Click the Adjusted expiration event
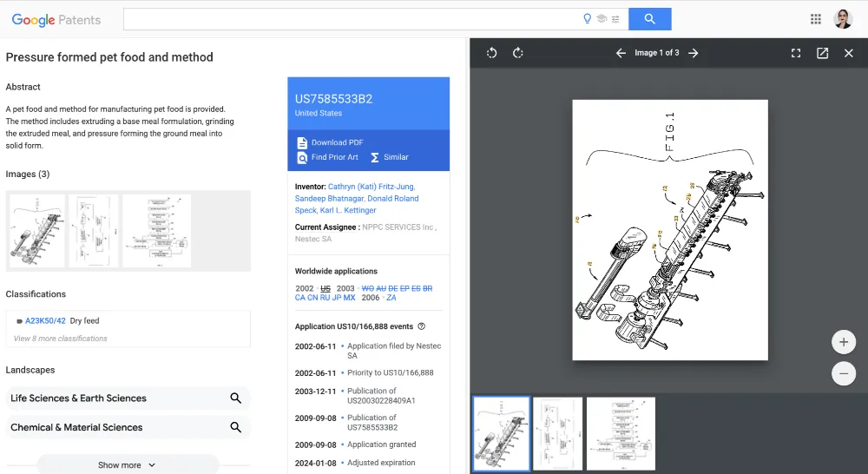 (x=381, y=463)
